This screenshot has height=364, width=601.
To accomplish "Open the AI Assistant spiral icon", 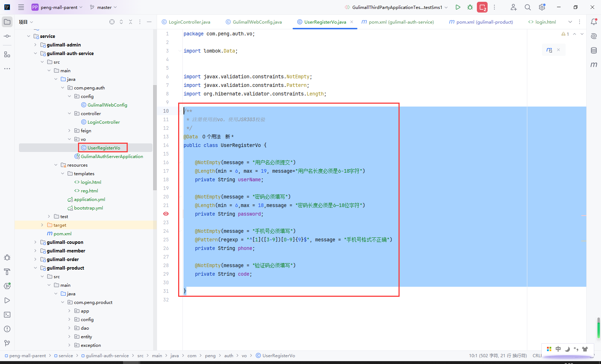I will click(594, 36).
